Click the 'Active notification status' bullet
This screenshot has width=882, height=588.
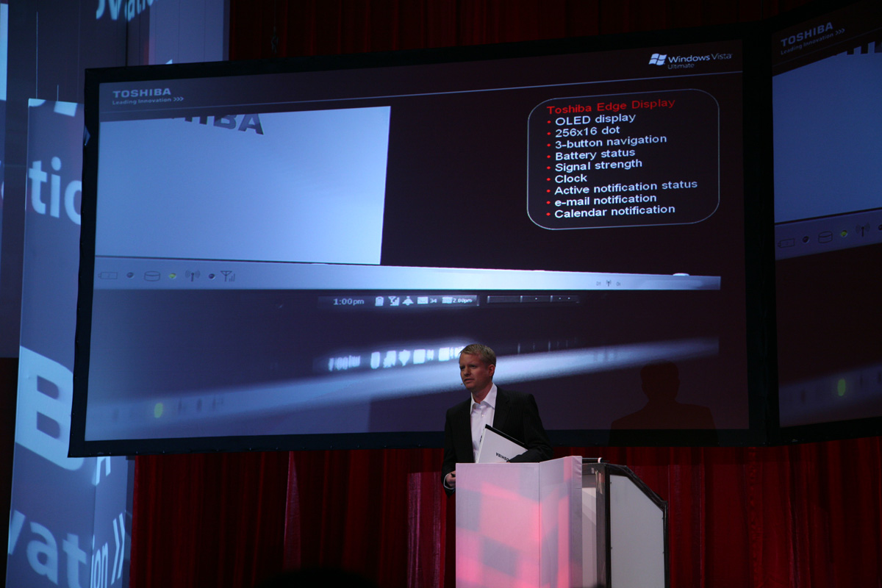626,188
